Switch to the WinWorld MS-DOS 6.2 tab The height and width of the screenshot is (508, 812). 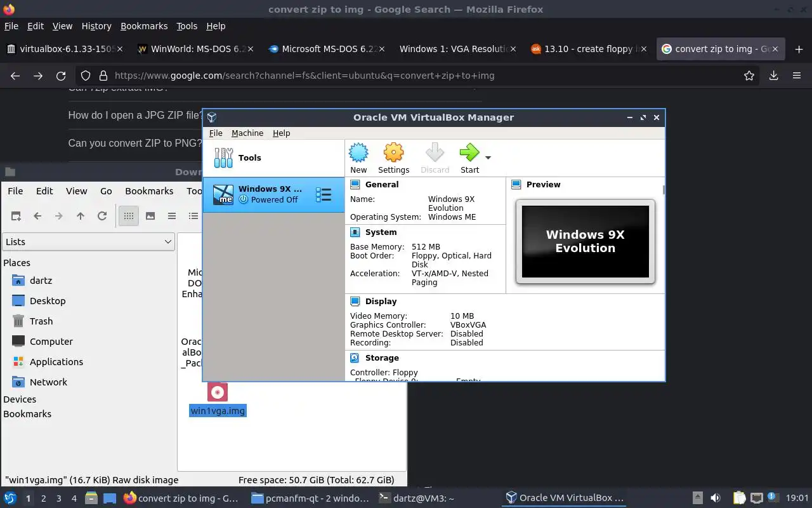pyautogui.click(x=195, y=49)
